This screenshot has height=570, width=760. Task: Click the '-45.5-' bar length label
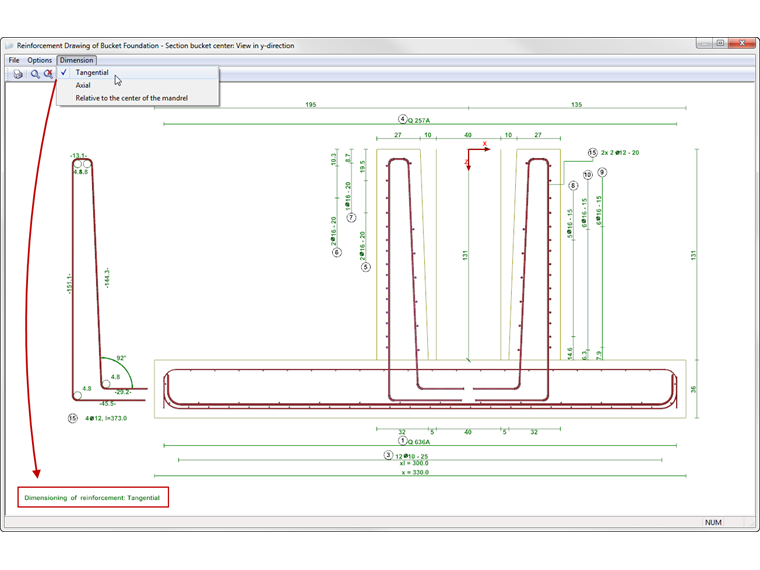click(107, 404)
